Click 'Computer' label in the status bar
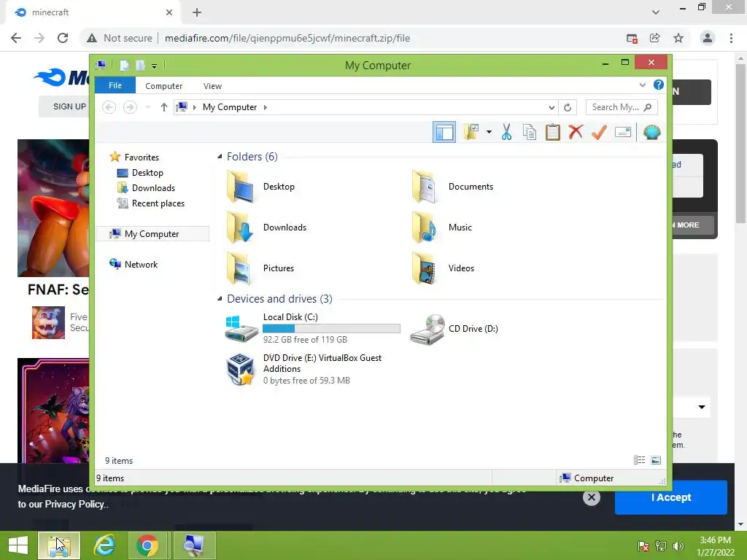The width and height of the screenshot is (747, 560). point(594,478)
